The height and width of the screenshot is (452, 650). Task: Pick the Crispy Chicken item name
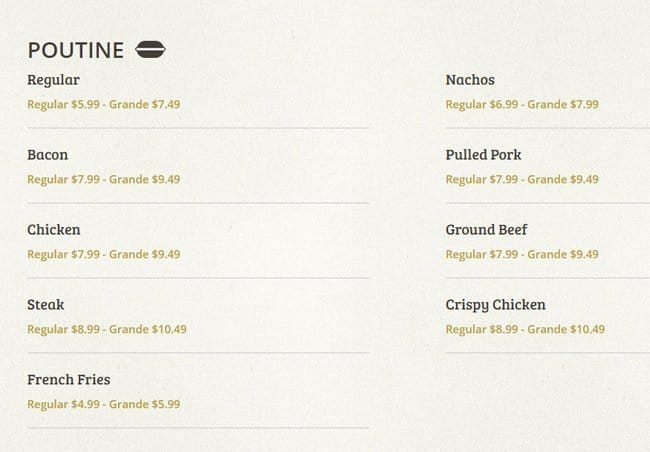(x=495, y=305)
